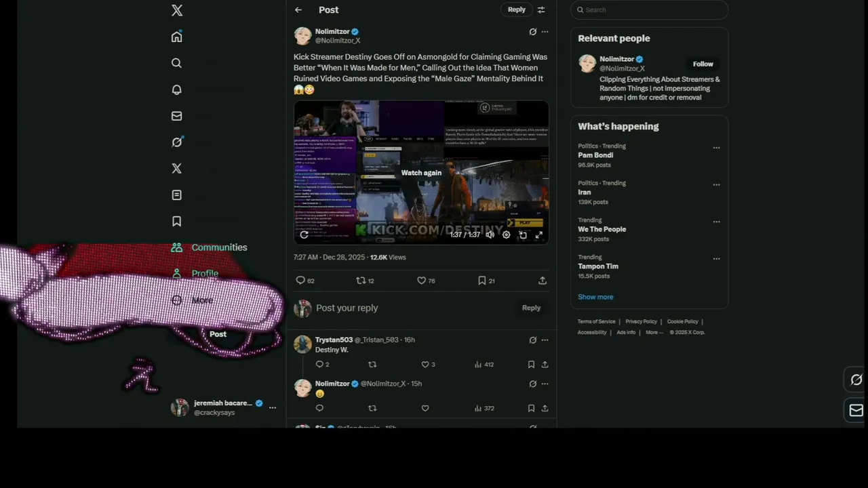Open Communities in sidebar
This screenshot has width=868, height=488.
209,247
